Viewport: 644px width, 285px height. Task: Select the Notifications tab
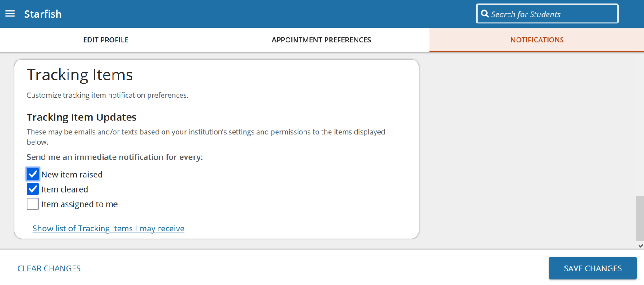[x=537, y=40]
